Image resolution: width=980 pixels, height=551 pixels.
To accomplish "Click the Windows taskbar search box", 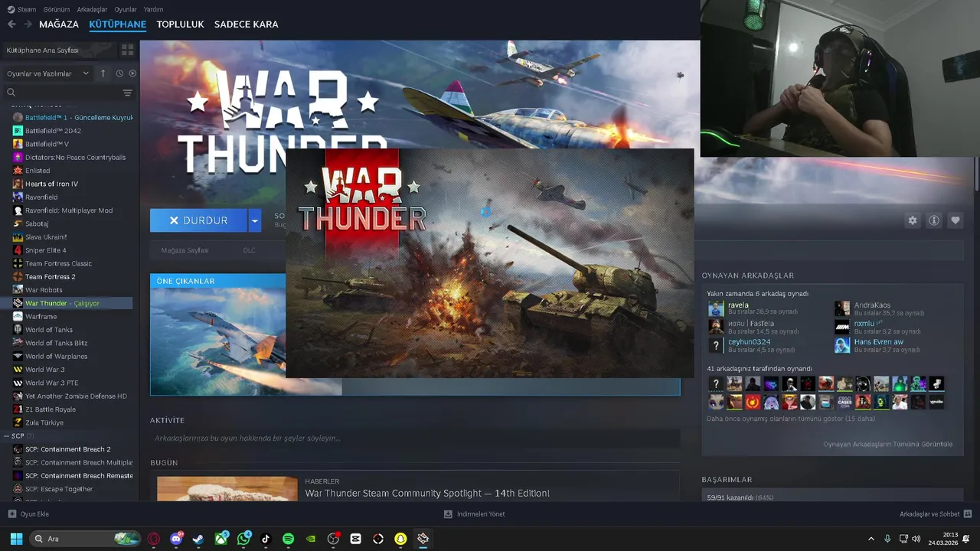I will [86, 539].
